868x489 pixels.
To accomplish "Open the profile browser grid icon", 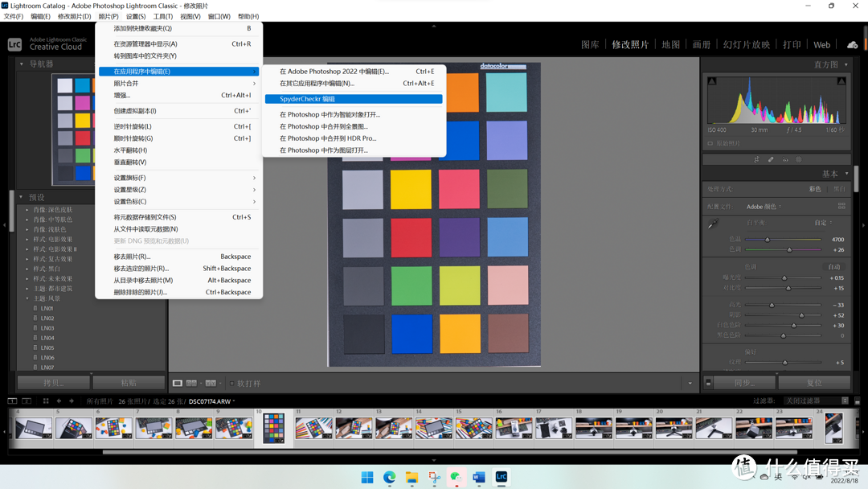I will point(841,206).
